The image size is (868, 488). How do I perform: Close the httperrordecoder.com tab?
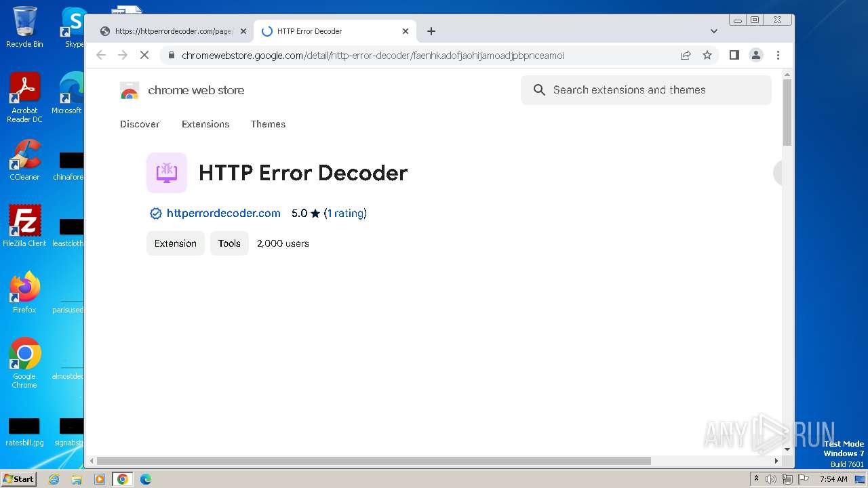pyautogui.click(x=243, y=31)
